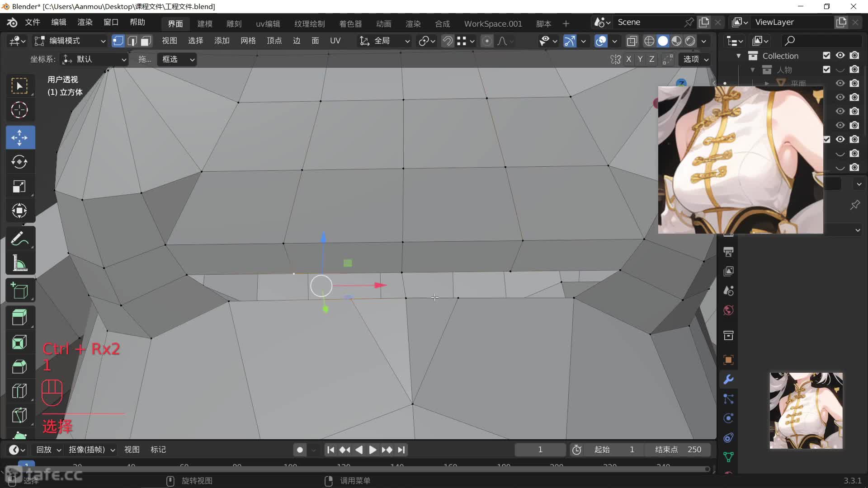The width and height of the screenshot is (868, 488).
Task: Toggle proportional editing
Action: click(487, 41)
